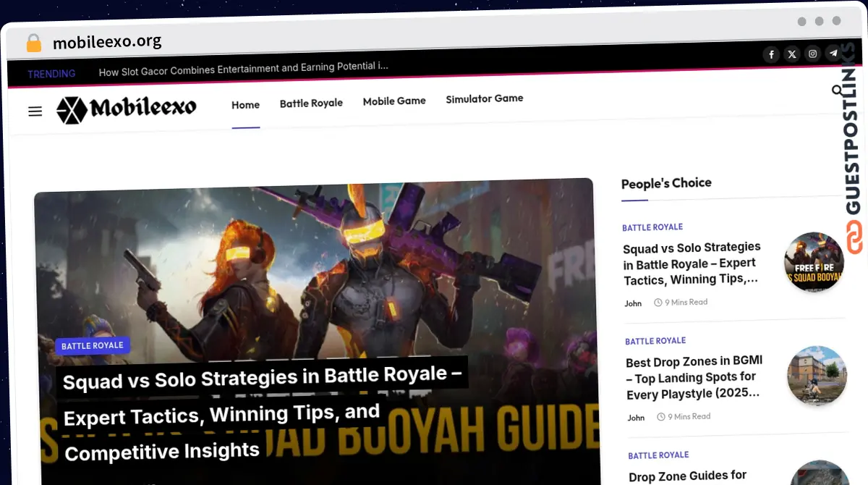Go to Mobile Game menu item
This screenshot has width=868, height=485.
394,101
